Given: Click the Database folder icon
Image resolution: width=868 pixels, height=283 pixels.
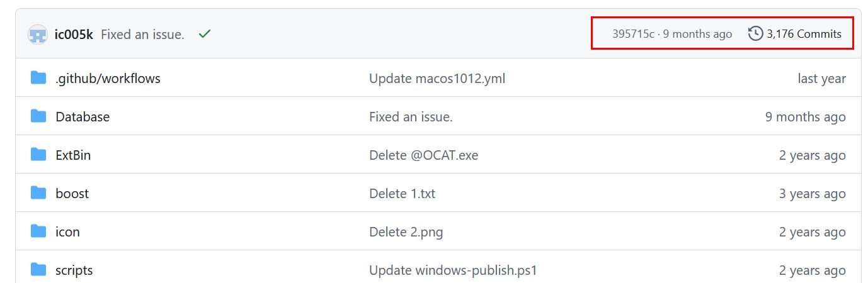Looking at the screenshot, I should pyautogui.click(x=38, y=116).
